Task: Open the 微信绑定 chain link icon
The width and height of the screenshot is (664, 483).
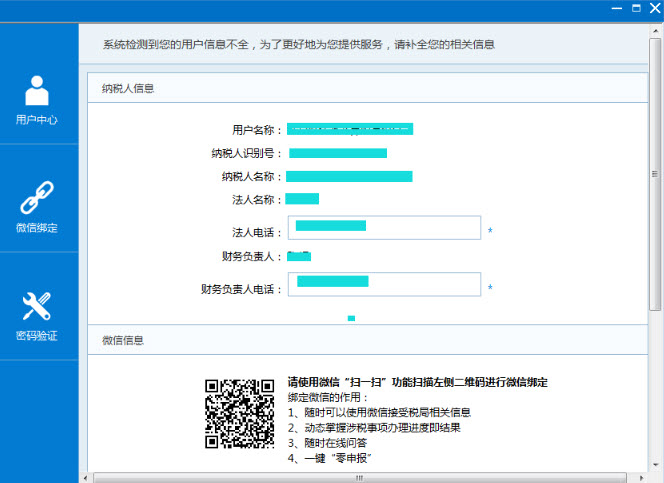Action: coord(37,198)
